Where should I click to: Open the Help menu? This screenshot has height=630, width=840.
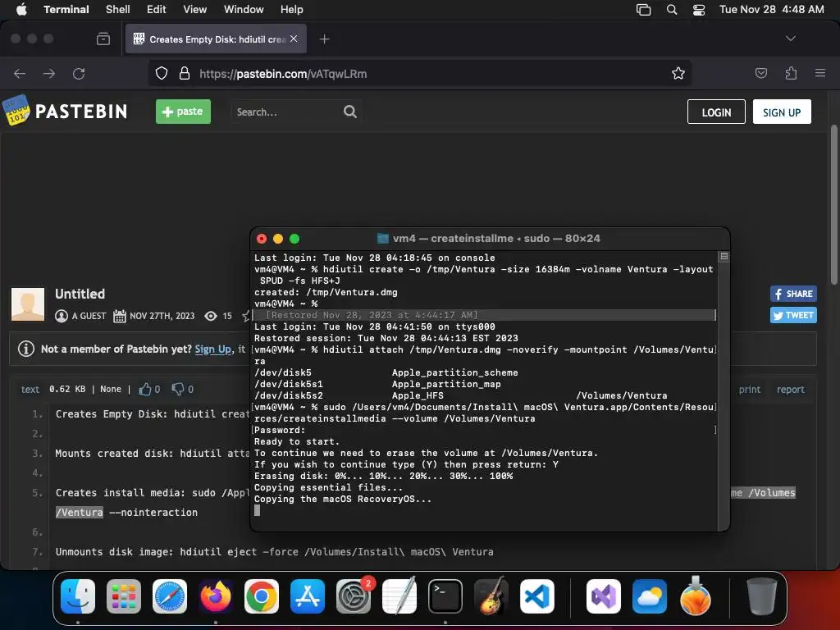pyautogui.click(x=292, y=9)
